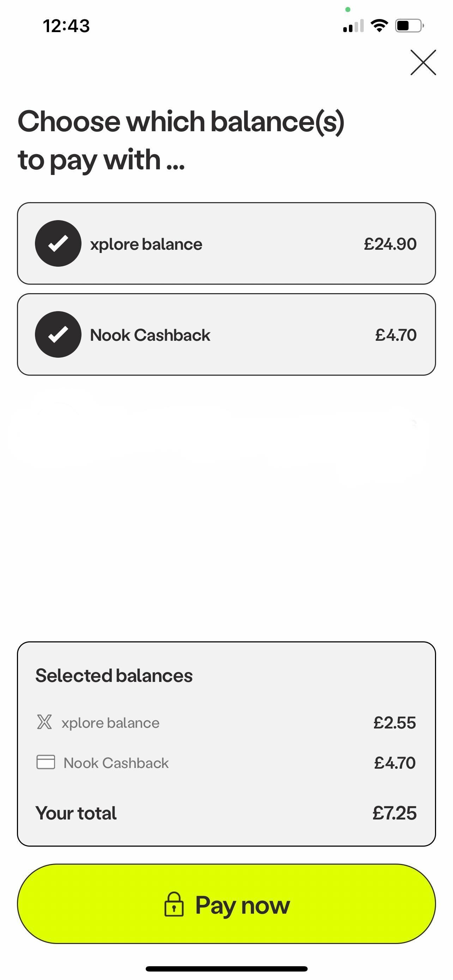Click the padlock icon on Pay now
Viewport: 453px width, 980px height.
[x=174, y=904]
